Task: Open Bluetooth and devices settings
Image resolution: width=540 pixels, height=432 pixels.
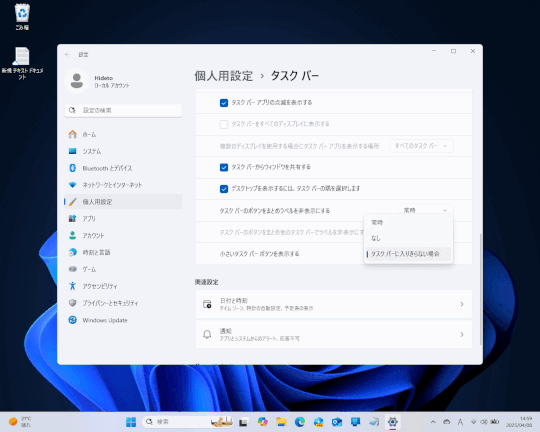Action: (123, 168)
